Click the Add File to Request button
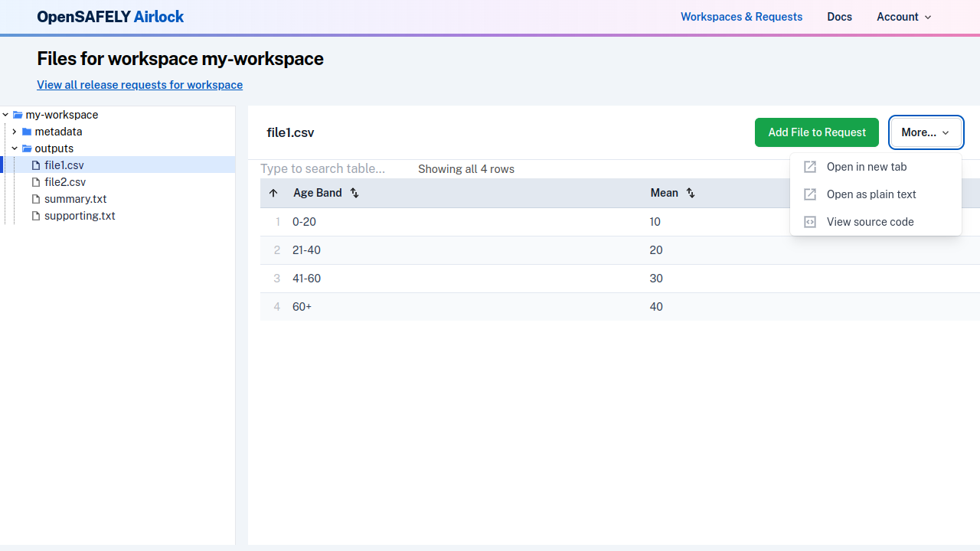Viewport: 980px width, 551px height. pyautogui.click(x=816, y=132)
